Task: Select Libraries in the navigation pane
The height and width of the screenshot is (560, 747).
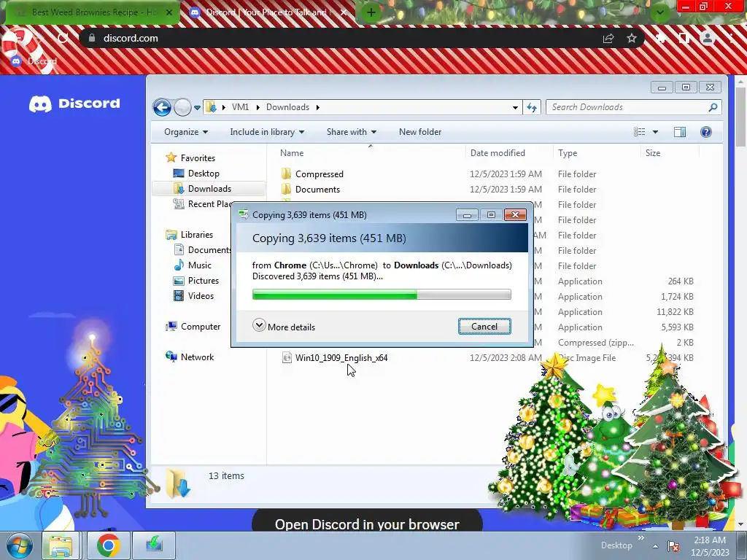Action: pos(196,234)
